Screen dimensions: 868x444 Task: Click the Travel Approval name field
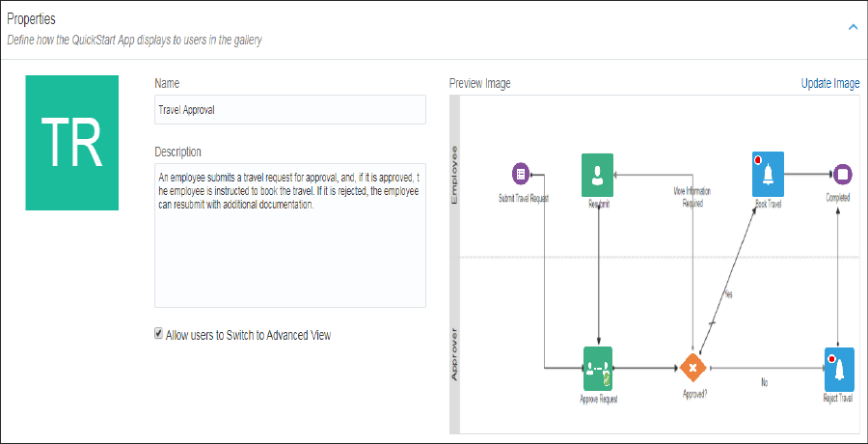coord(289,109)
